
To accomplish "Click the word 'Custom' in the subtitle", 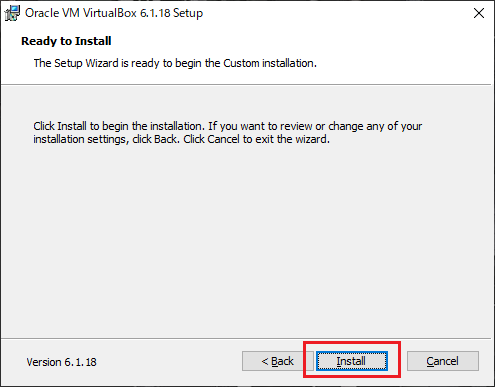I will click(241, 63).
